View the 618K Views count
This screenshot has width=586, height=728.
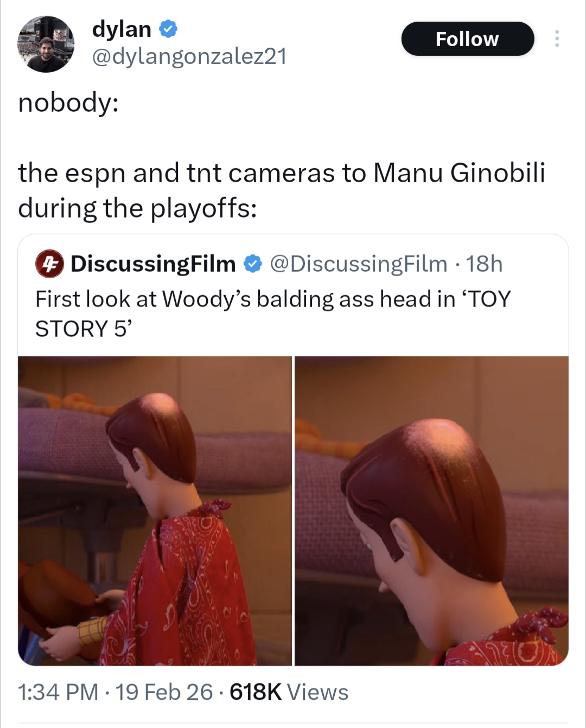289,692
